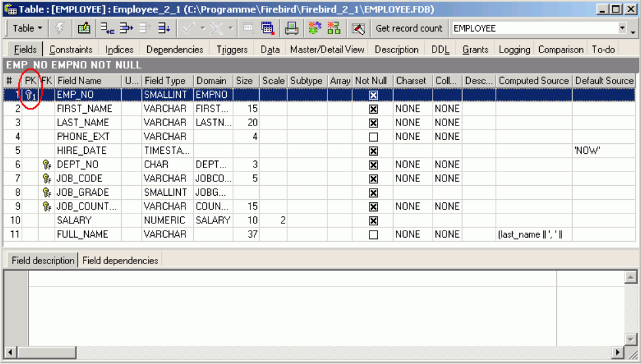
Task: Switch to the Constraints tab
Action: [x=71, y=49]
